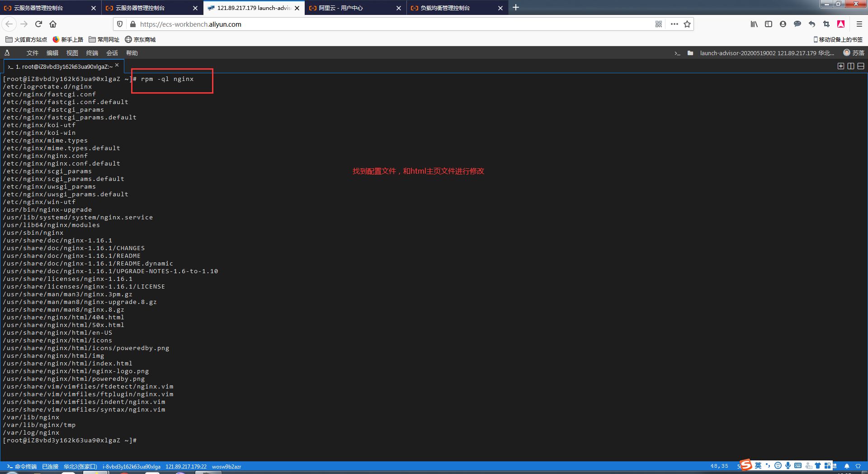The height and width of the screenshot is (474, 868).
Task: Click the new terminal pane plus icon
Action: click(840, 66)
